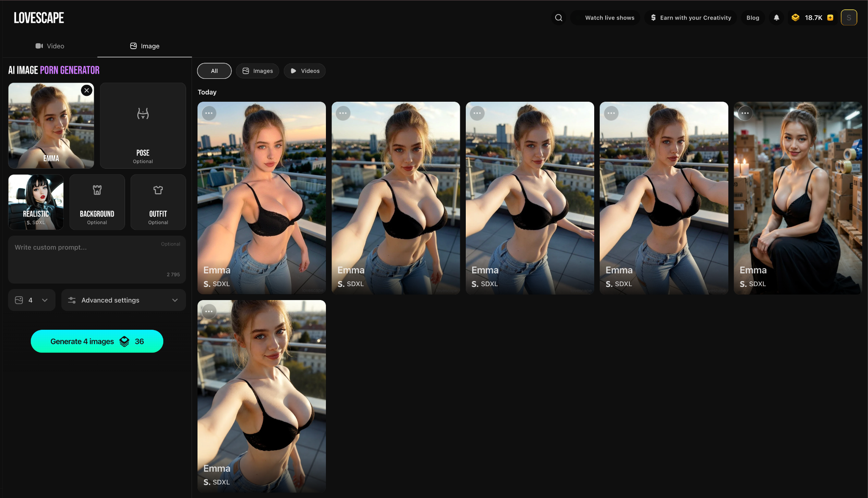Open the Emma warehouse black dress image
Viewport: 868px width, 498px height.
coord(798,198)
